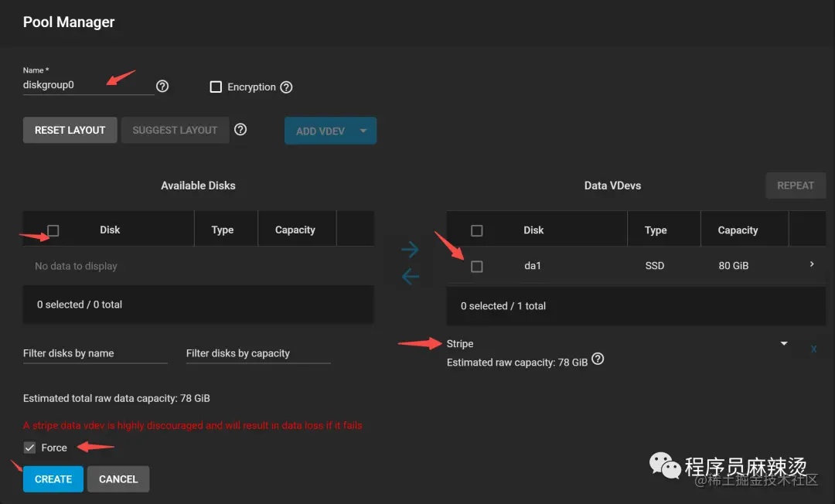Click the REPEAT button

pyautogui.click(x=796, y=186)
